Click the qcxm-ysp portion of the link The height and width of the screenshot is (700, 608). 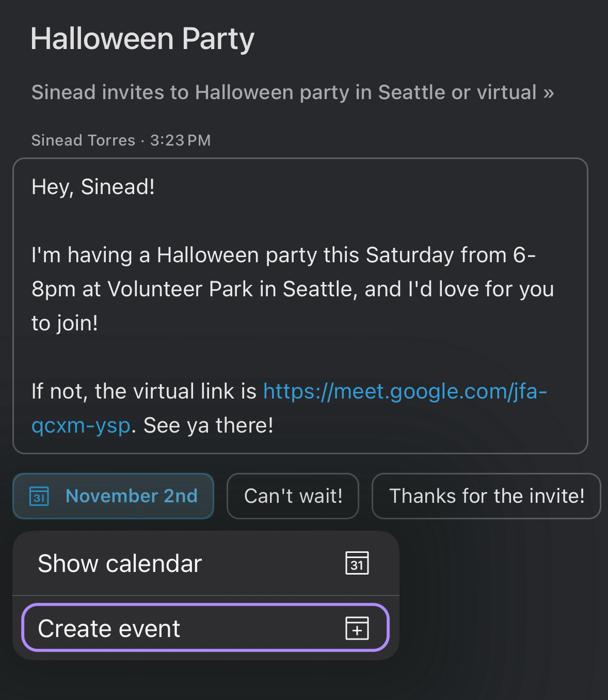click(x=81, y=425)
